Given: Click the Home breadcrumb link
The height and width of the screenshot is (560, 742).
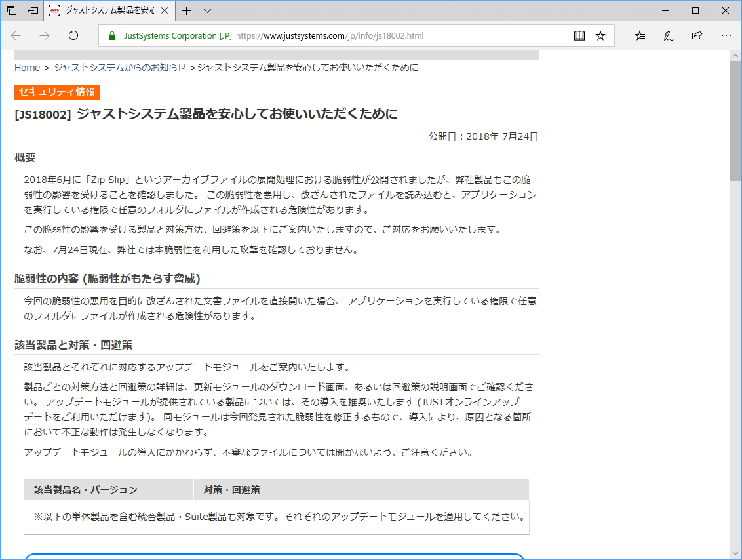Looking at the screenshot, I should (27, 68).
